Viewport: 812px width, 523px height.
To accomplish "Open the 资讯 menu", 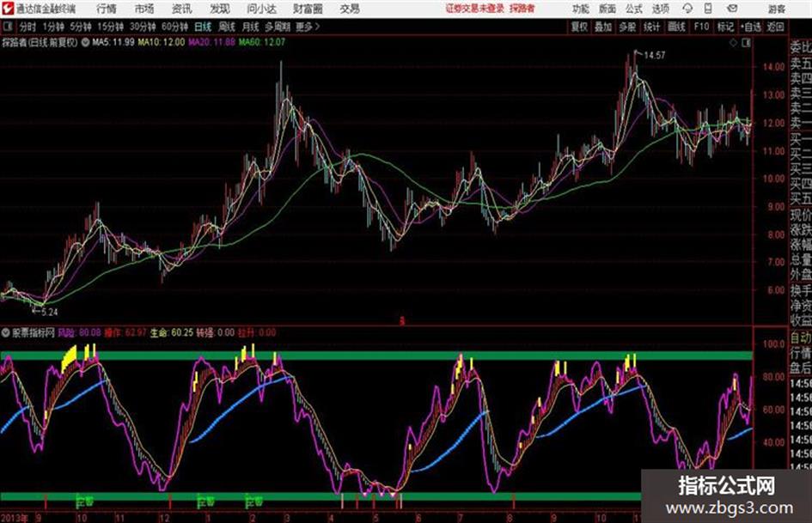I will pos(182,9).
